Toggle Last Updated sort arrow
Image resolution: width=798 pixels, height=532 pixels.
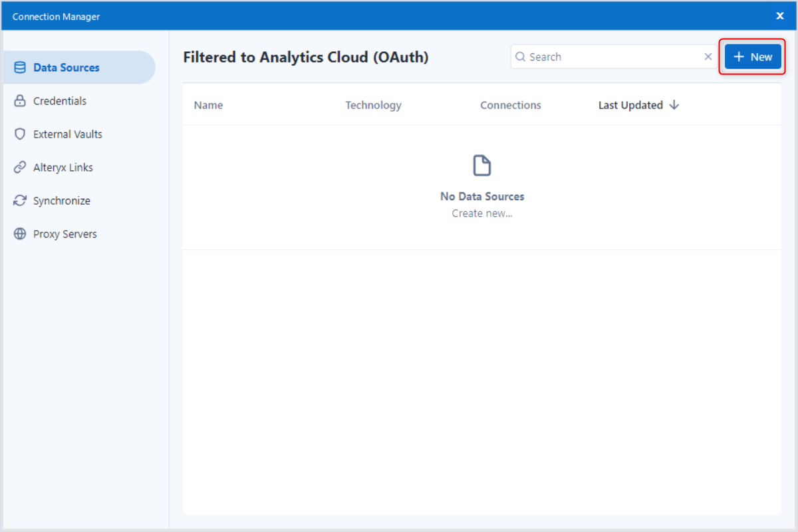674,105
